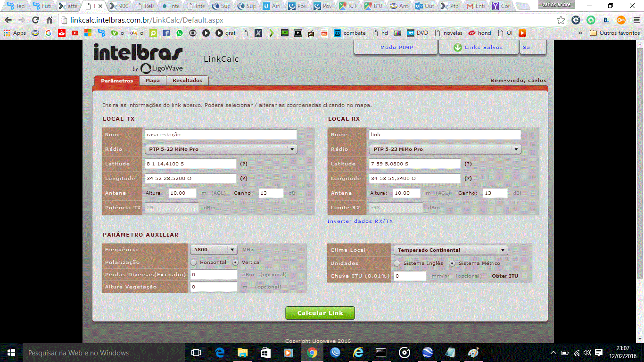Switch to the Yahoo browser tab

click(x=501, y=7)
